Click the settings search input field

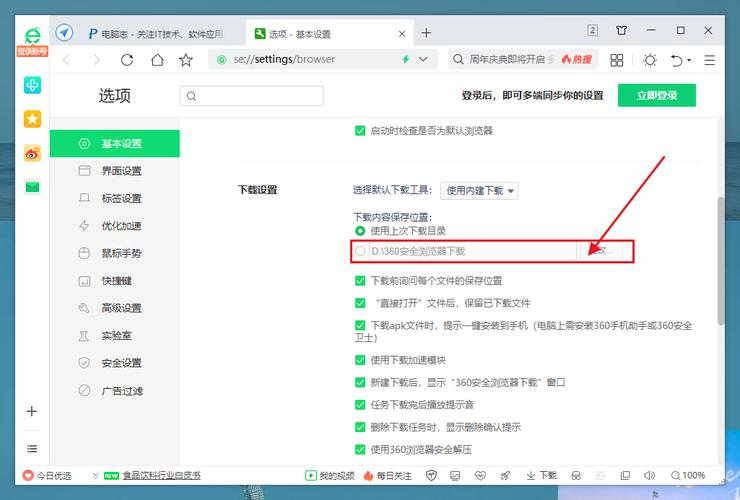(x=252, y=96)
